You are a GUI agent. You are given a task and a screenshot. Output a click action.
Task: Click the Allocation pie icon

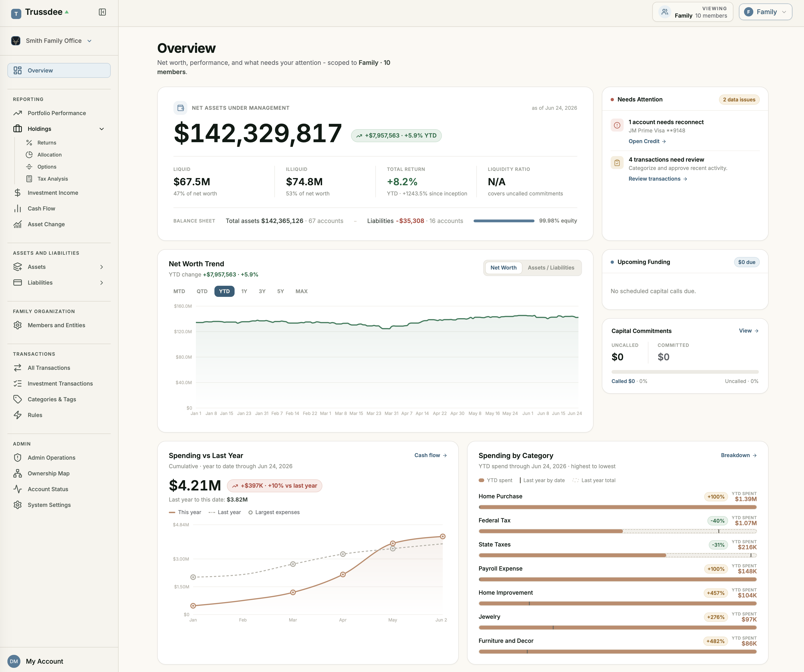pos(29,155)
